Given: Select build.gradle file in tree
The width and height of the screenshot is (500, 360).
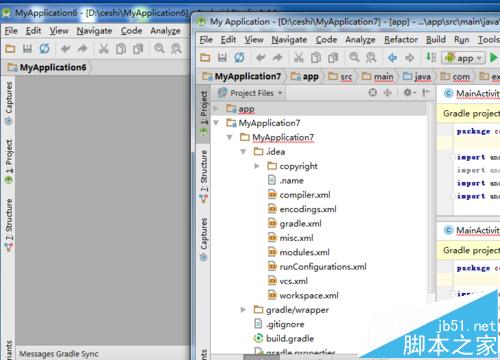Looking at the screenshot, I should click(284, 338).
